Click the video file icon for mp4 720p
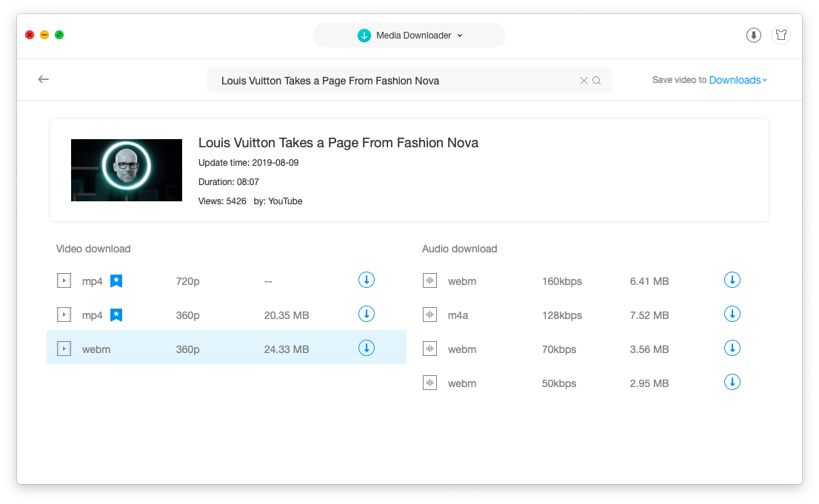This screenshot has width=819, height=504. pyautogui.click(x=64, y=281)
